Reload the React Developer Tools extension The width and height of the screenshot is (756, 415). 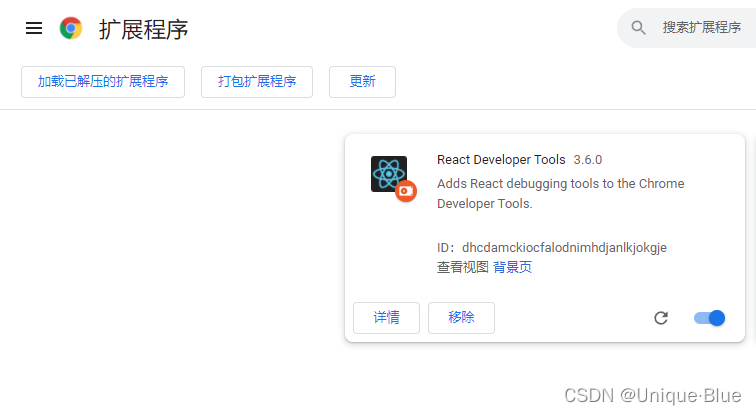[x=661, y=318]
